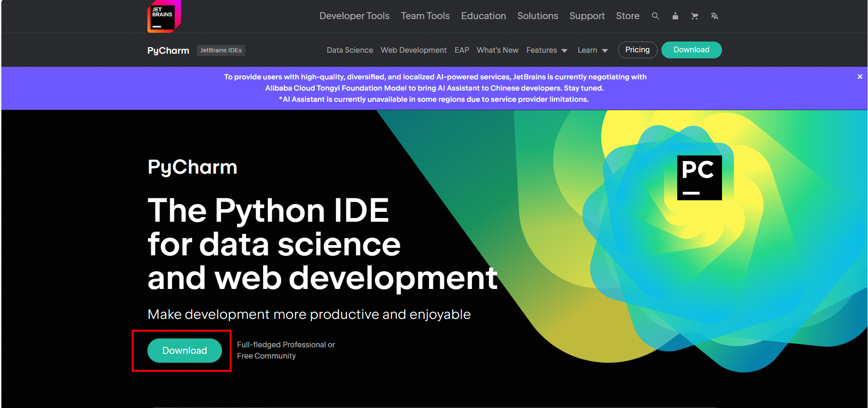The height and width of the screenshot is (408, 868).
Task: Open the EAP link
Action: click(462, 50)
